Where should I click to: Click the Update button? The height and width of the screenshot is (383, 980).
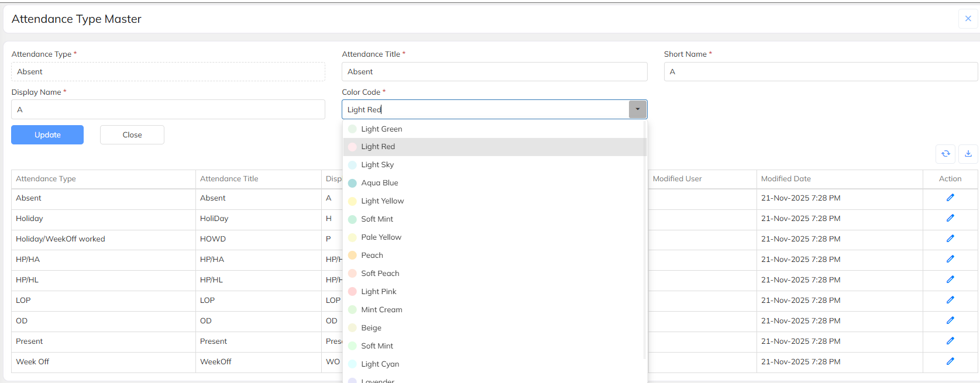click(47, 135)
